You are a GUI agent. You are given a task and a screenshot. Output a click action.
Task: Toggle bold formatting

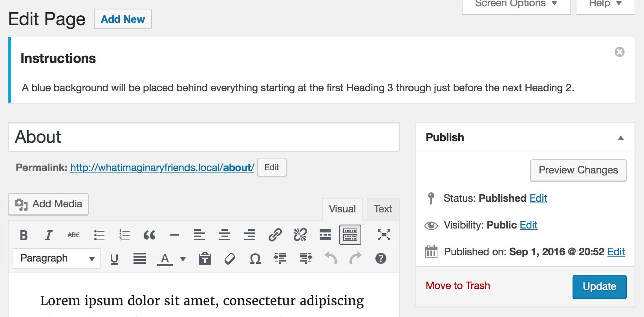(x=24, y=235)
